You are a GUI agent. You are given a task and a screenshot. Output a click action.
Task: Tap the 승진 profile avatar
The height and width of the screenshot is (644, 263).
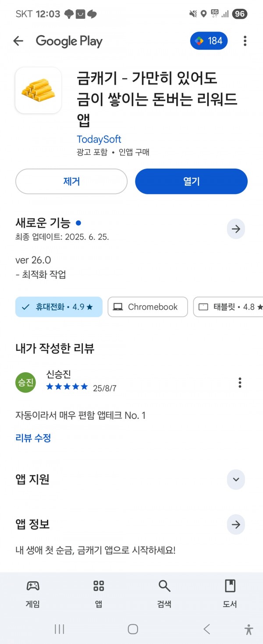pos(25,382)
